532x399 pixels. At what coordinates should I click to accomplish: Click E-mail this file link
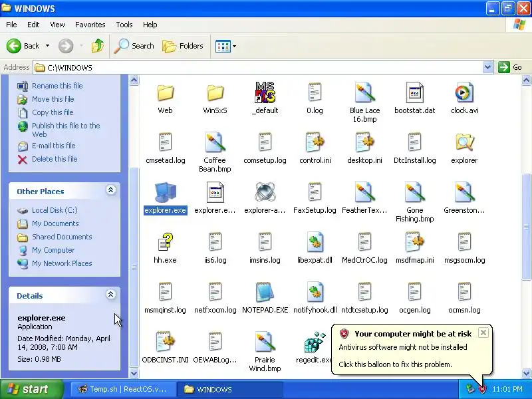click(54, 146)
